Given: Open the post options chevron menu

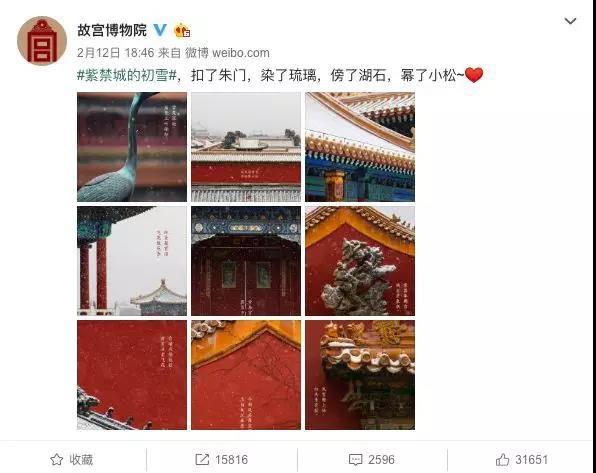Looking at the screenshot, I should click(570, 21).
